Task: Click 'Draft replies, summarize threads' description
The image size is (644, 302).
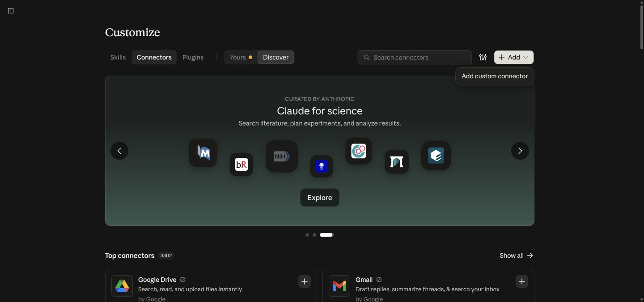Action: [x=428, y=289]
